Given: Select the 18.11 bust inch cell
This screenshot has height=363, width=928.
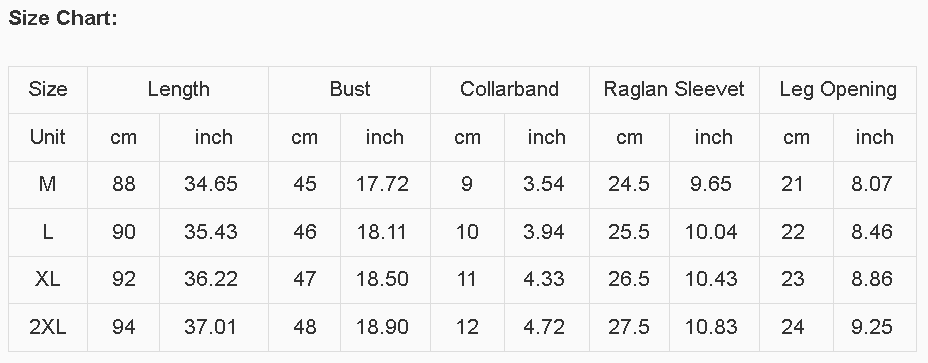Looking at the screenshot, I should click(382, 232).
